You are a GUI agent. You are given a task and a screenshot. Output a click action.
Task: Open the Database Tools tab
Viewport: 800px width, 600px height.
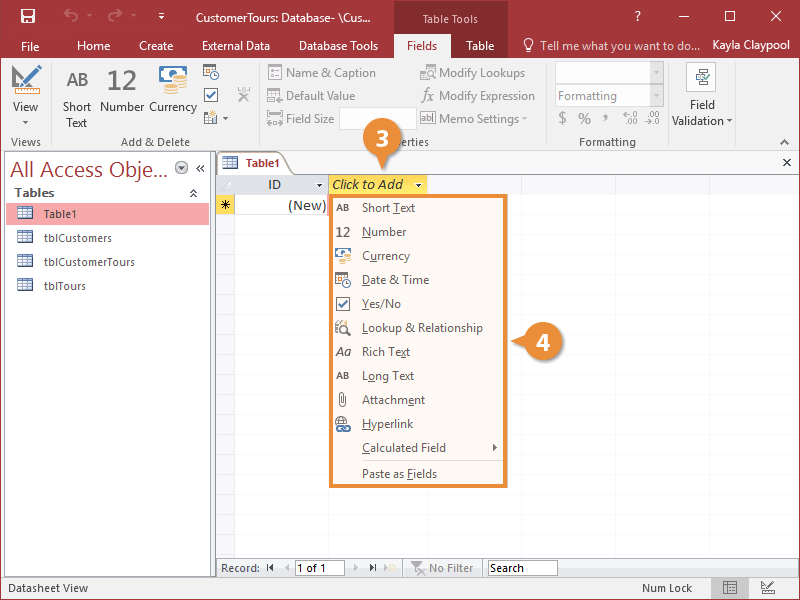pos(338,46)
